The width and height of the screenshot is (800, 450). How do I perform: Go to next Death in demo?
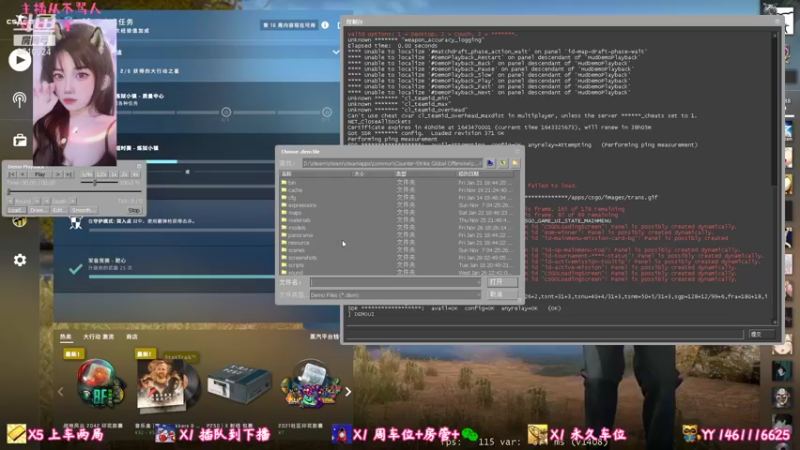[x=72, y=201]
